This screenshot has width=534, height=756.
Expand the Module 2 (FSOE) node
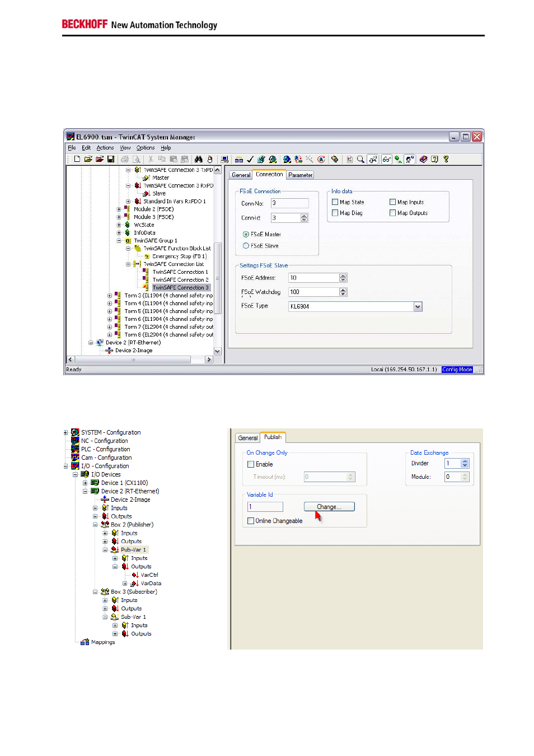pos(119,209)
